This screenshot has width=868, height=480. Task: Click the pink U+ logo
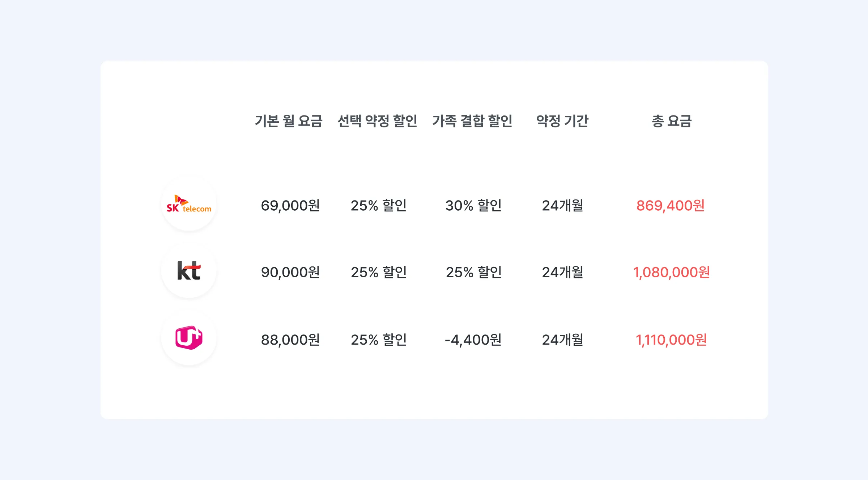click(x=189, y=338)
